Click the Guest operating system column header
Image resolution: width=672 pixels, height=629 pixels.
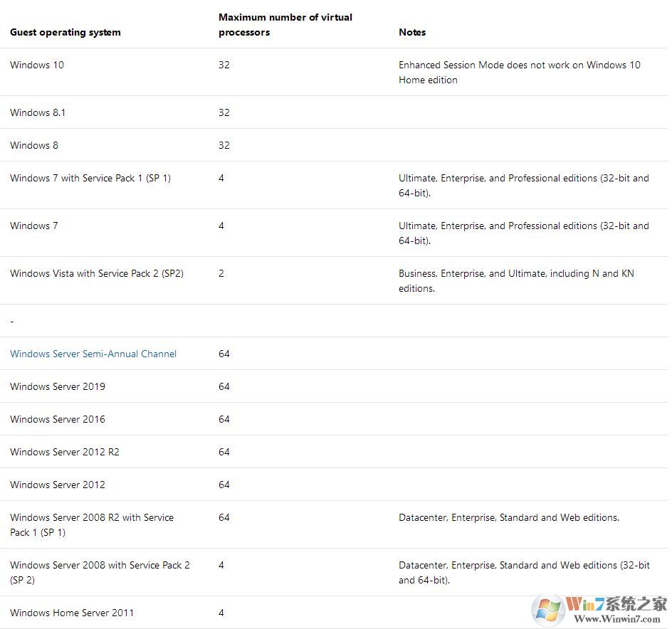[x=65, y=32]
